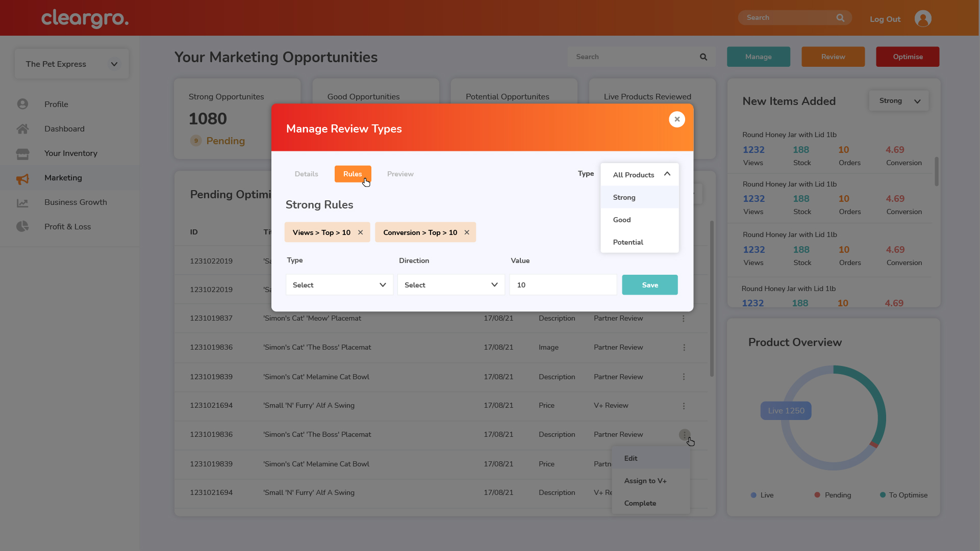The image size is (980, 551).
Task: Click the Dashboard home icon
Action: 22,129
